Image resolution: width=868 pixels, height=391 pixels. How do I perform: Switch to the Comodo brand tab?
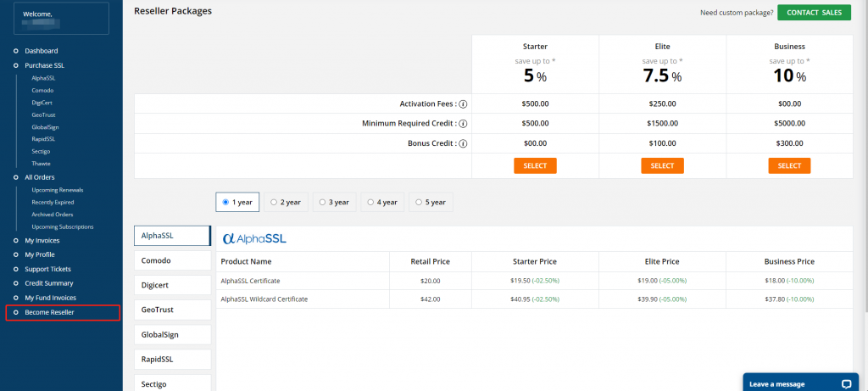pyautogui.click(x=172, y=260)
